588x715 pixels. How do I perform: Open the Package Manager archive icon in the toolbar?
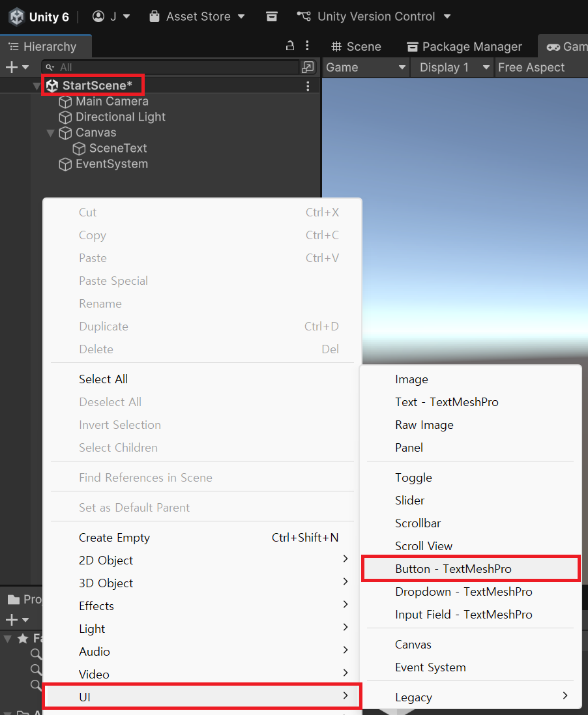272,16
